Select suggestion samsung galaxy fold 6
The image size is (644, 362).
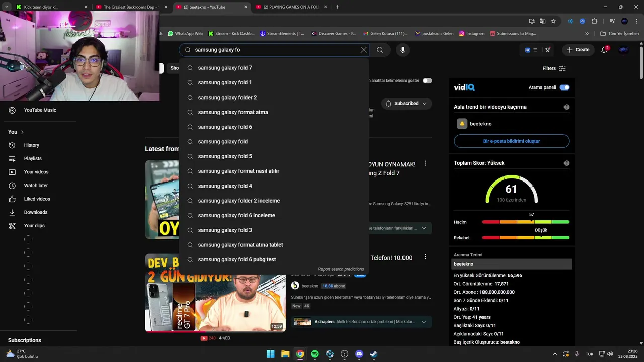[x=274, y=127]
